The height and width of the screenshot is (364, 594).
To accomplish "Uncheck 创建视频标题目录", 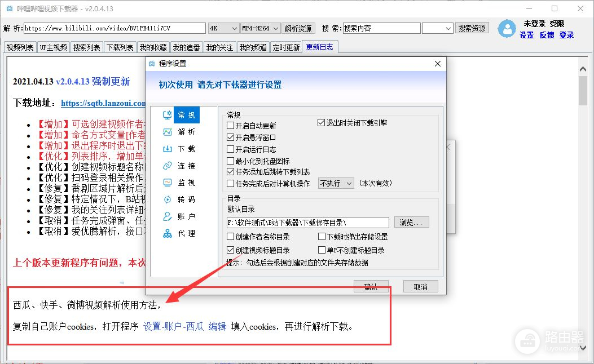I will [x=230, y=250].
